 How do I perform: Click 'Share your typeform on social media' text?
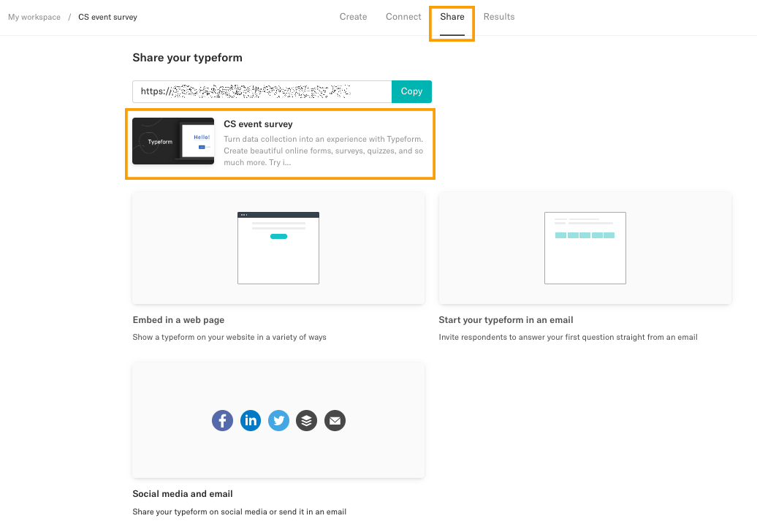coord(240,512)
